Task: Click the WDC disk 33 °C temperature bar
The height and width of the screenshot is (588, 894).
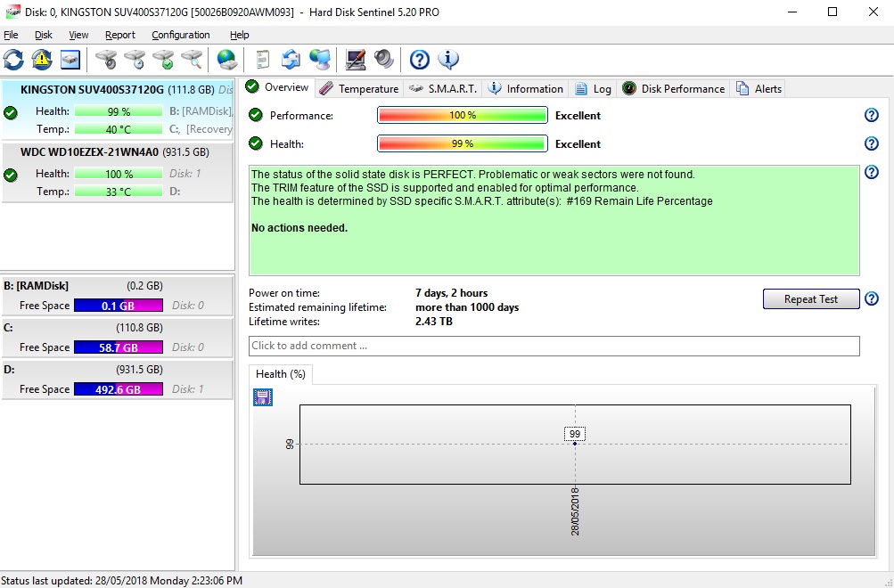Action: (119, 192)
